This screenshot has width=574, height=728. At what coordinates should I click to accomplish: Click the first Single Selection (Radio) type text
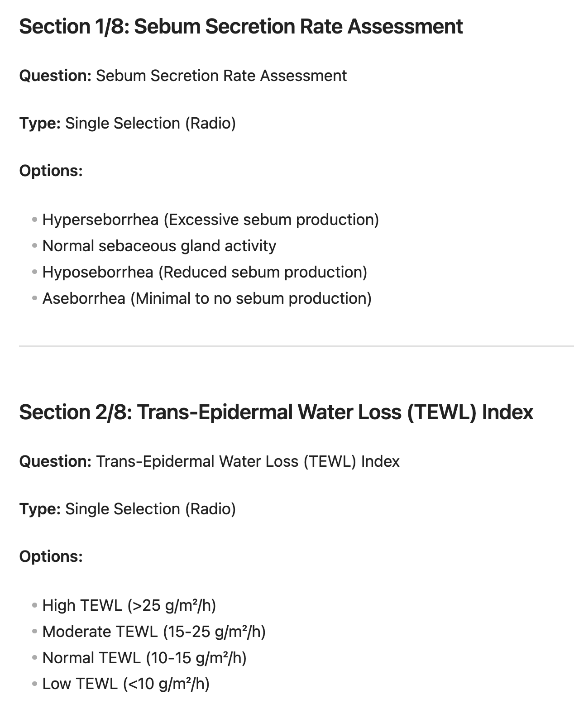150,123
